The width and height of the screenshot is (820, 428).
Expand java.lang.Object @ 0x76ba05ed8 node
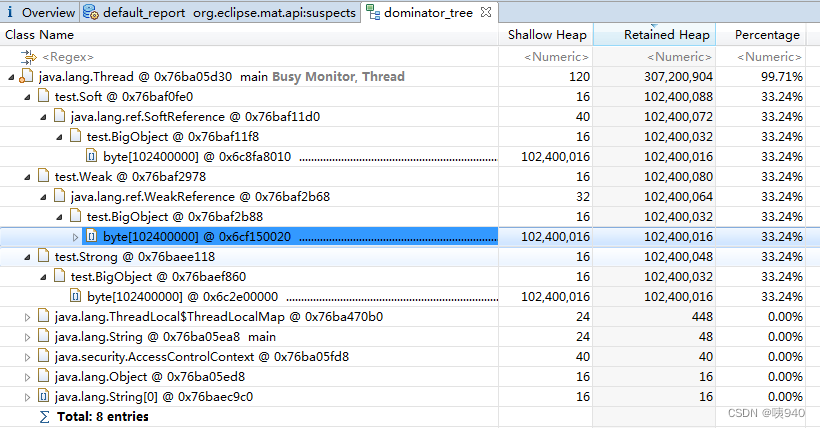[x=27, y=377]
